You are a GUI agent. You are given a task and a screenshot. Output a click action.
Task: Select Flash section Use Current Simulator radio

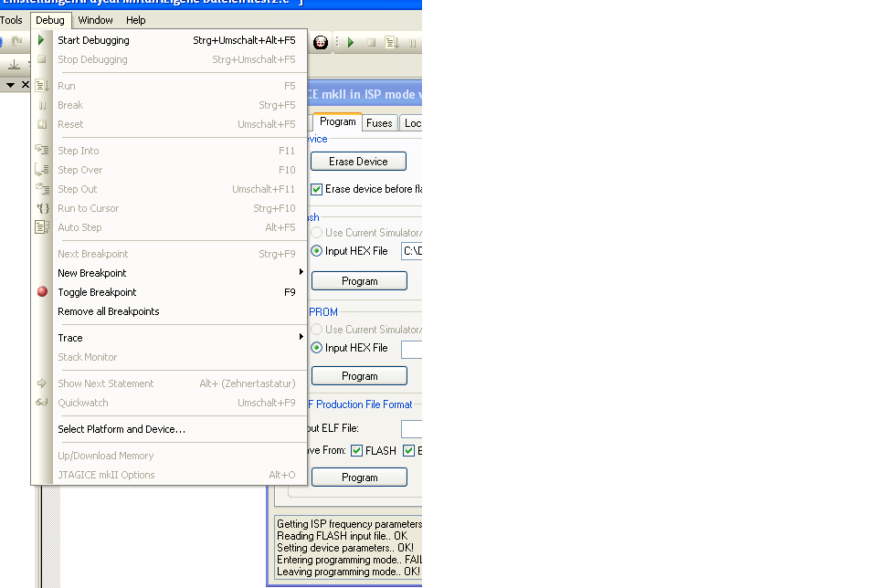pos(317,233)
